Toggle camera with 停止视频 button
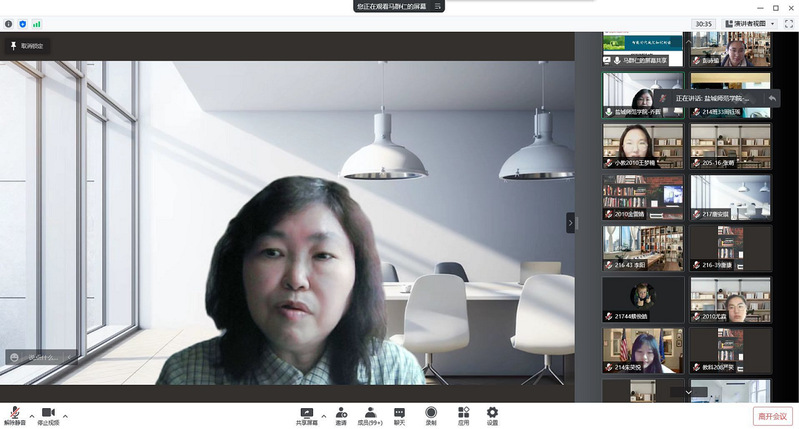The width and height of the screenshot is (799, 429). [48, 414]
